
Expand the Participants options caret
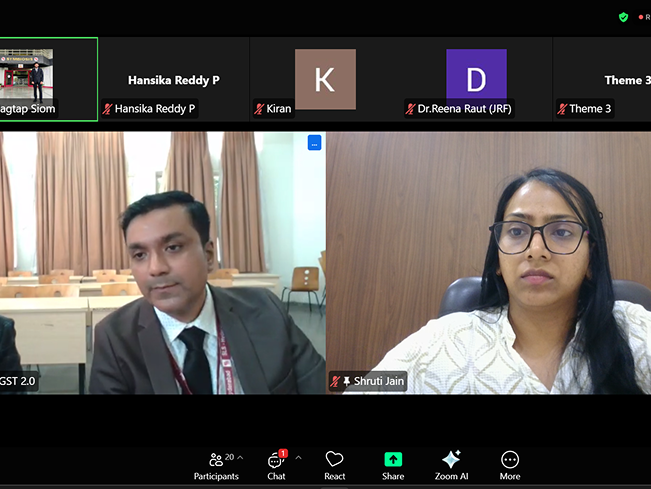tap(240, 457)
